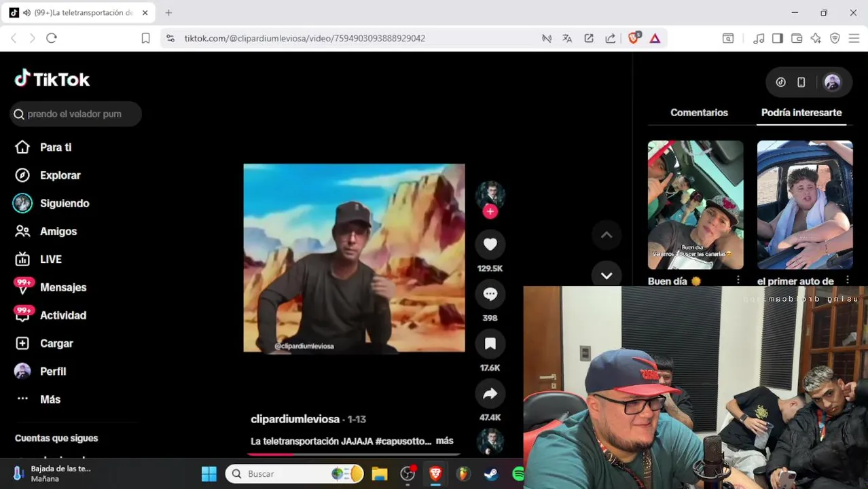This screenshot has height=489, width=868.
Task: Open Steam from the taskbar
Action: (x=490, y=474)
